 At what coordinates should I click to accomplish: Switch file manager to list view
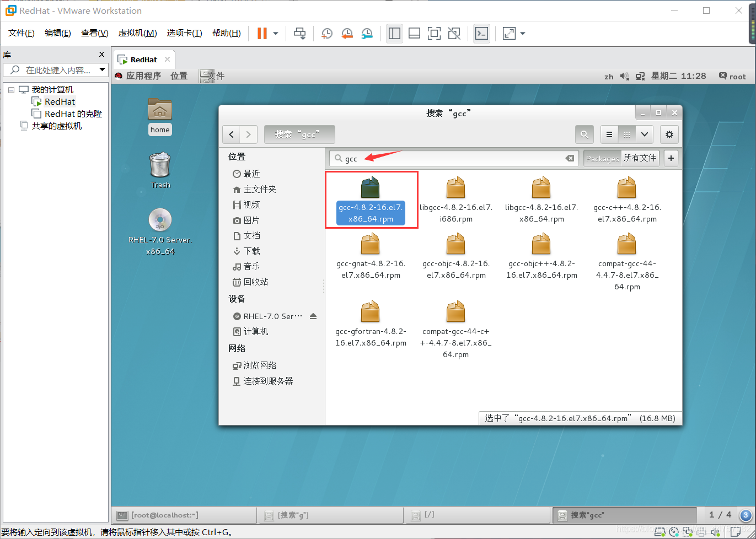tap(609, 134)
